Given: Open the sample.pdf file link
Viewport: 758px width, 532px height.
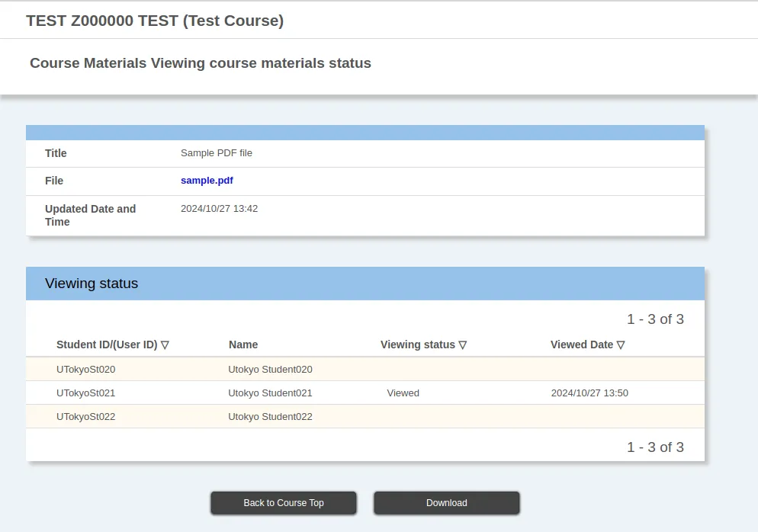Looking at the screenshot, I should tap(207, 181).
